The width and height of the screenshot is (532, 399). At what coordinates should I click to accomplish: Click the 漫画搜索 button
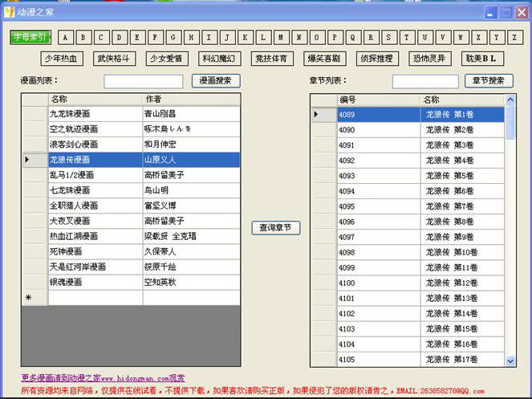[x=216, y=81]
